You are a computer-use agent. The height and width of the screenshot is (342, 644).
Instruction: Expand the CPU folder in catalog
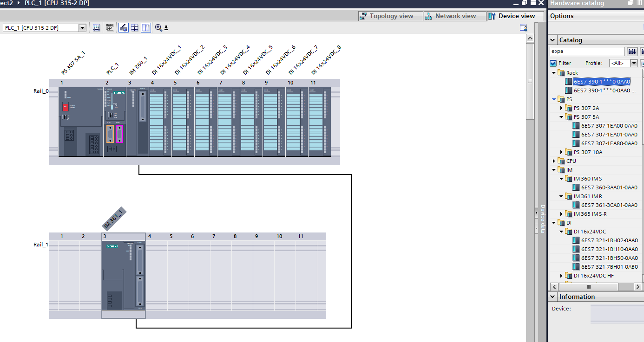[x=554, y=161]
